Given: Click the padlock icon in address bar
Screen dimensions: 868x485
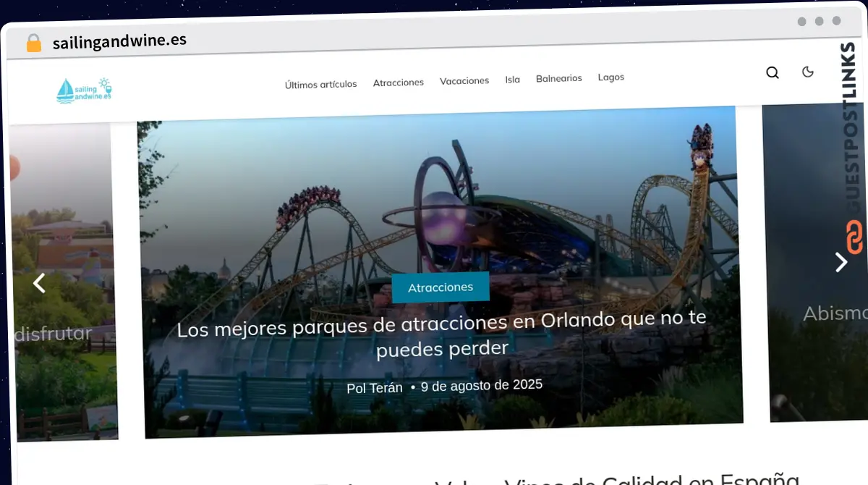Looking at the screenshot, I should click(34, 43).
